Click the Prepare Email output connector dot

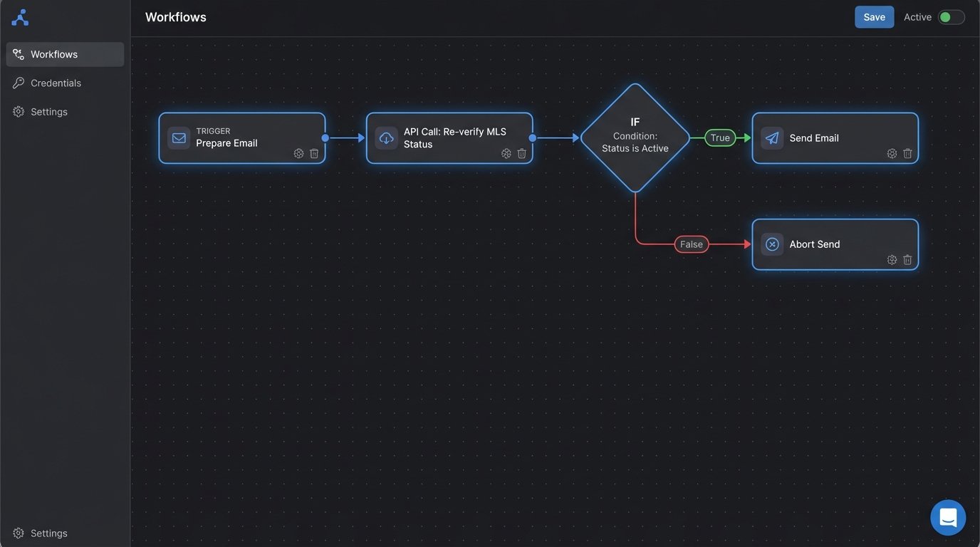pyautogui.click(x=325, y=138)
